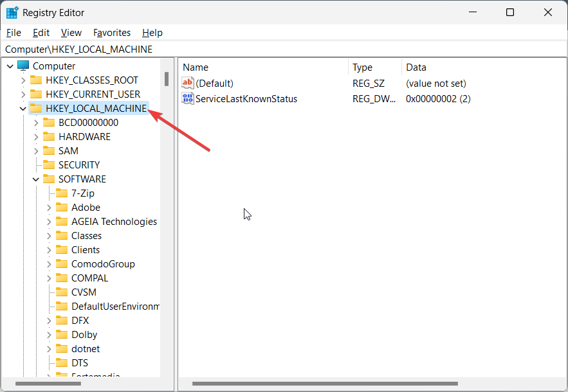
Task: Select the CVSM folder icon
Action: (x=62, y=292)
